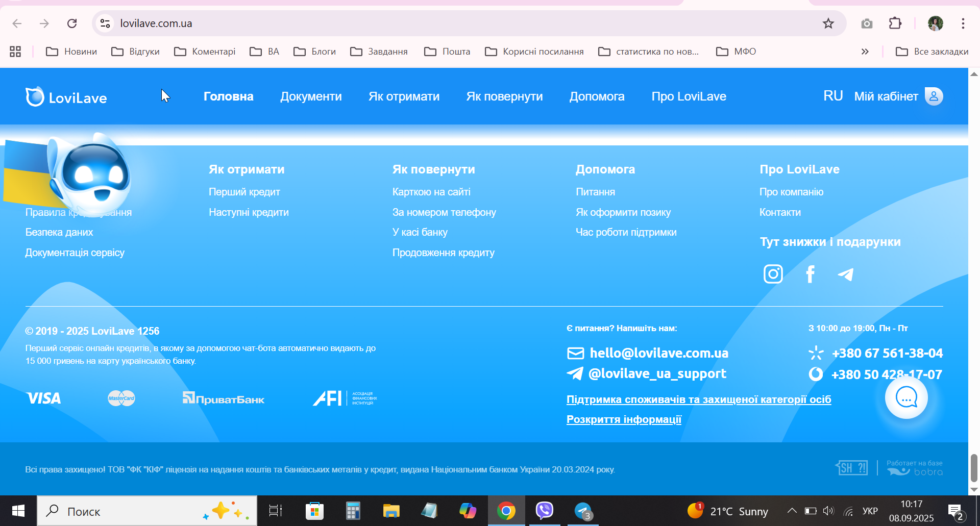Open the Chrome extensions puzzle icon

pos(895,23)
